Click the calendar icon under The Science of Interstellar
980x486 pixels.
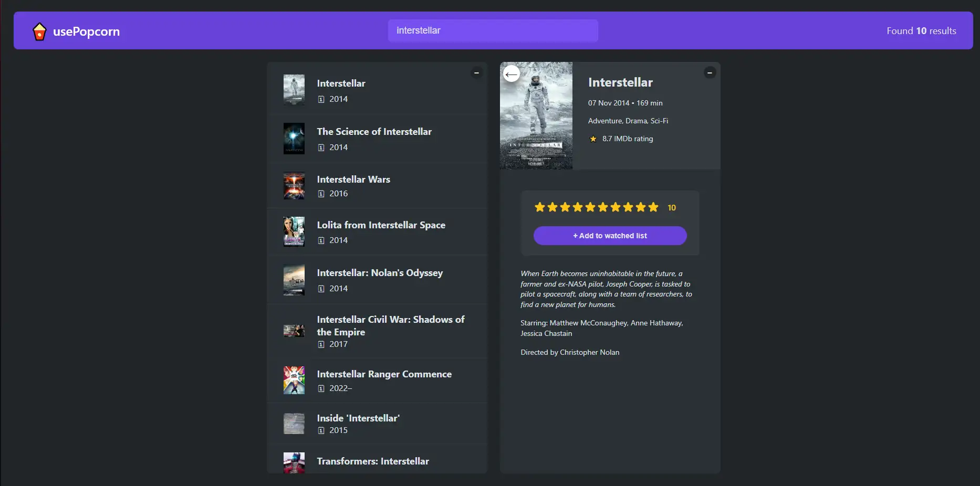coord(321,147)
